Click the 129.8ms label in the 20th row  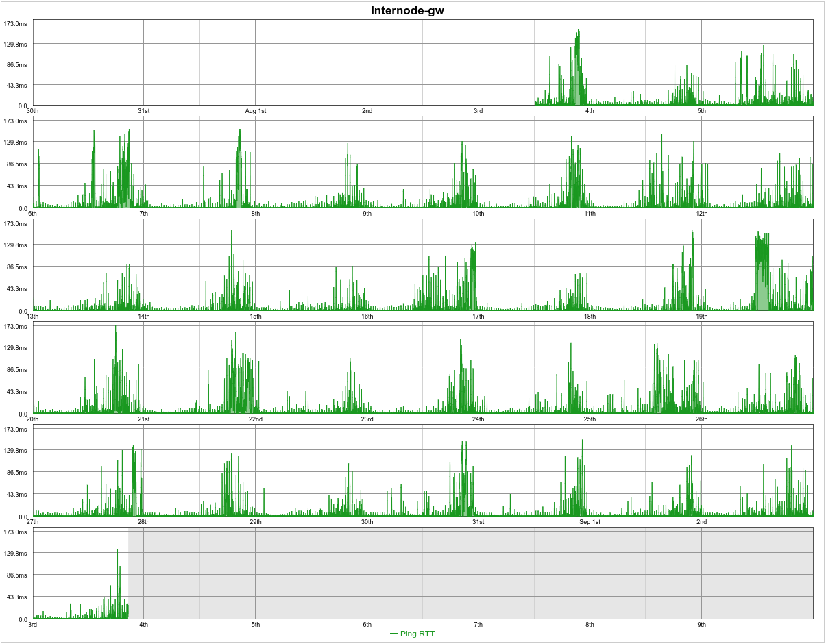click(16, 348)
